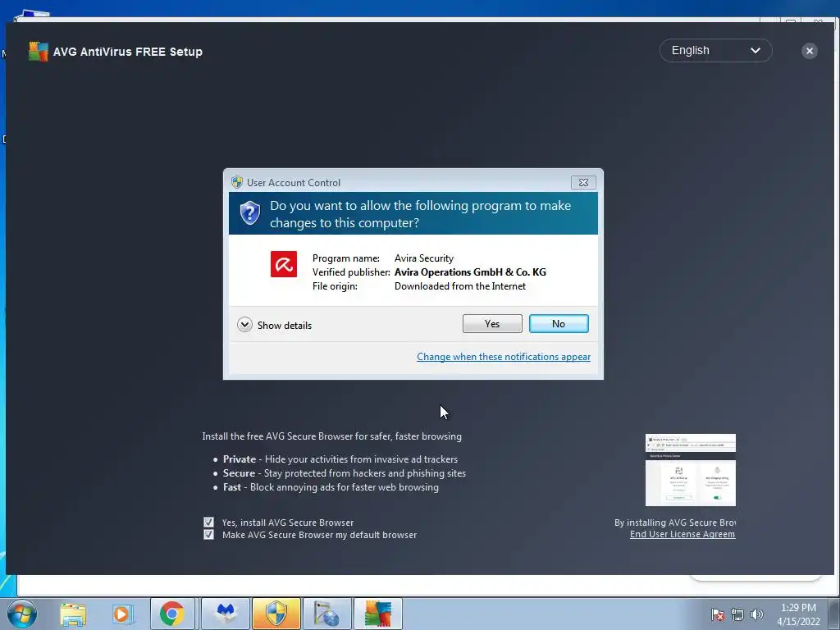840x630 pixels.
Task: Click the UAC question-mark shield icon
Action: [249, 213]
